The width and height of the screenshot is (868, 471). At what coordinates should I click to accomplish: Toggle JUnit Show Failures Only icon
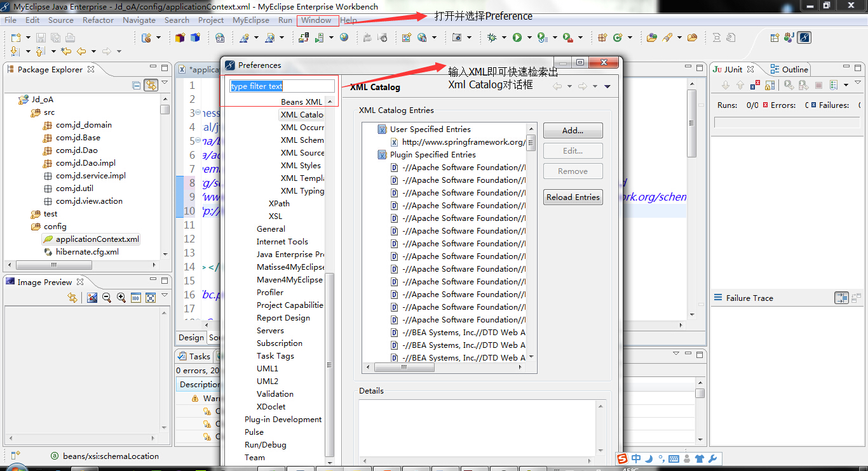tap(754, 85)
